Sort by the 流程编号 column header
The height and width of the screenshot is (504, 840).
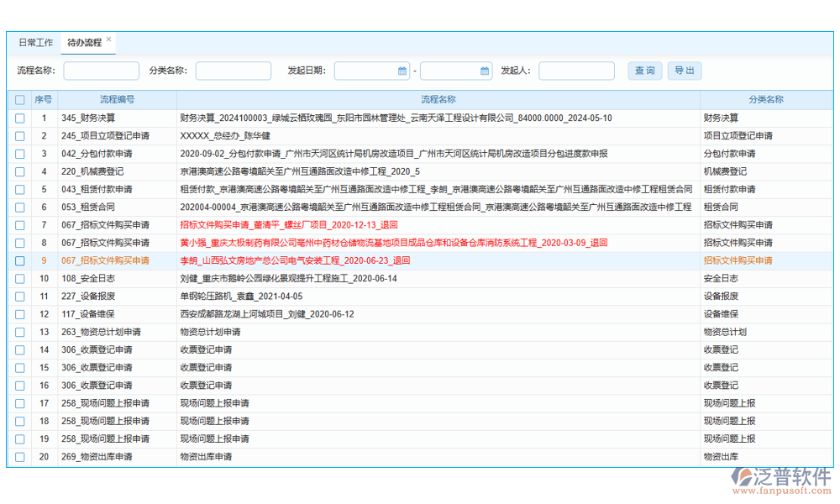coord(117,100)
